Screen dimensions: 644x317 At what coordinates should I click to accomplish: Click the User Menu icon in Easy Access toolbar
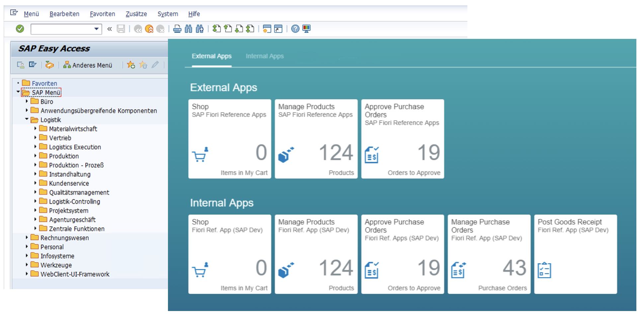pos(21,65)
